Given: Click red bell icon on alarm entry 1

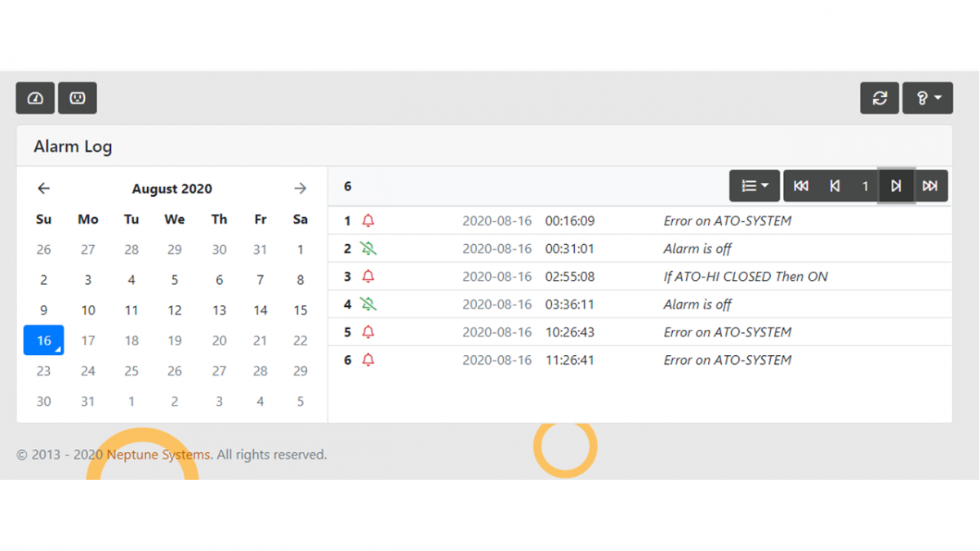Looking at the screenshot, I should (x=368, y=220).
